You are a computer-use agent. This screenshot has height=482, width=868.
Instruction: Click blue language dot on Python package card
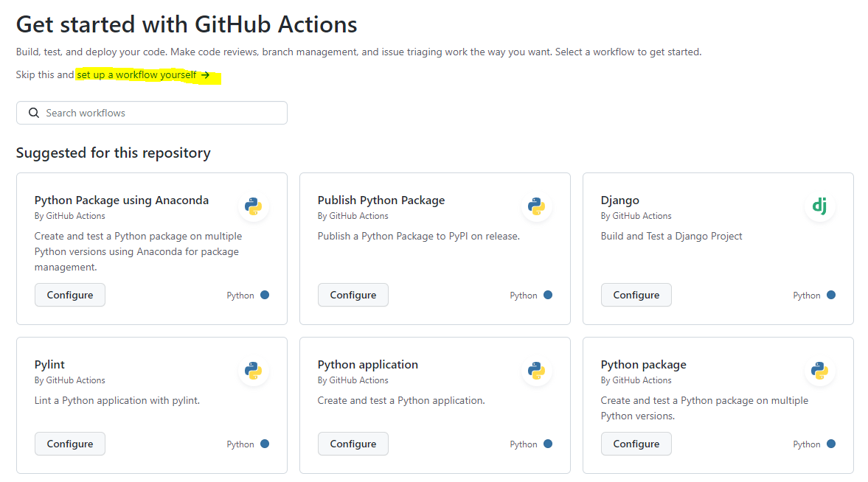[x=831, y=444]
